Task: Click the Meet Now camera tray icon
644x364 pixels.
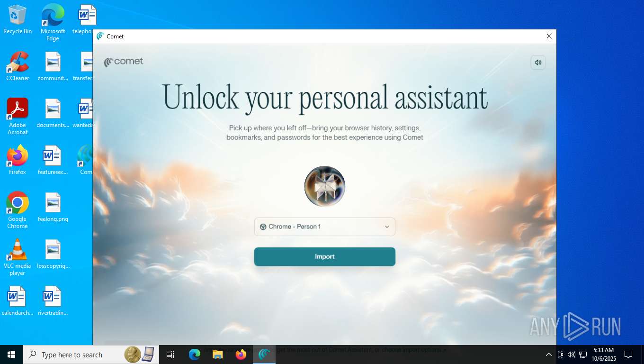Action: point(560,355)
